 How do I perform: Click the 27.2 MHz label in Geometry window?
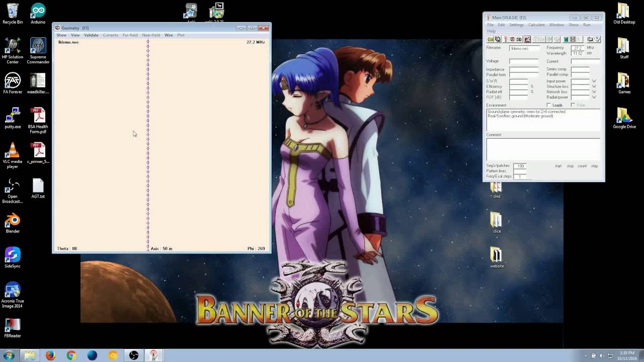[x=256, y=42]
